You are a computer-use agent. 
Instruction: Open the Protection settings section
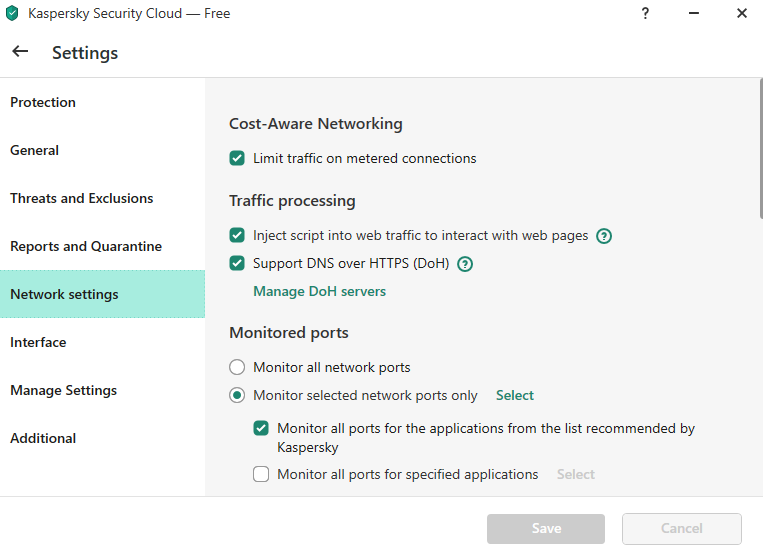point(43,102)
